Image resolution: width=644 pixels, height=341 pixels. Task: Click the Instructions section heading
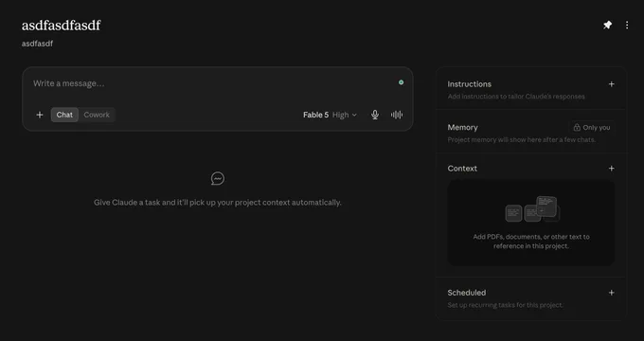point(469,83)
